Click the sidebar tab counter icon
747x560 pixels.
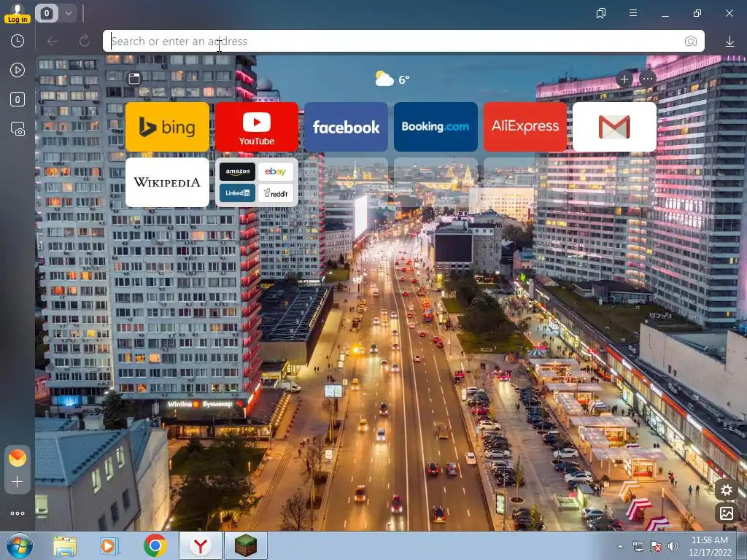[18, 99]
